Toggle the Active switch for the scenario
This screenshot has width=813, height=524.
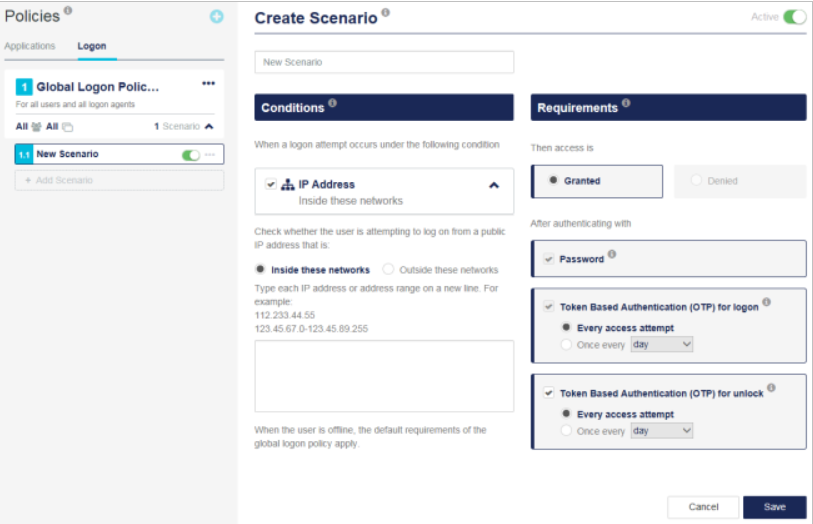click(x=794, y=17)
